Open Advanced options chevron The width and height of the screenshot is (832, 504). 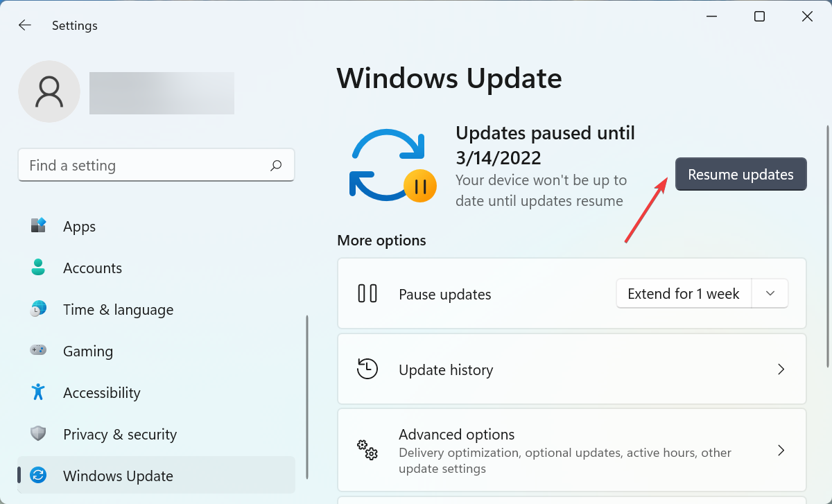781,451
